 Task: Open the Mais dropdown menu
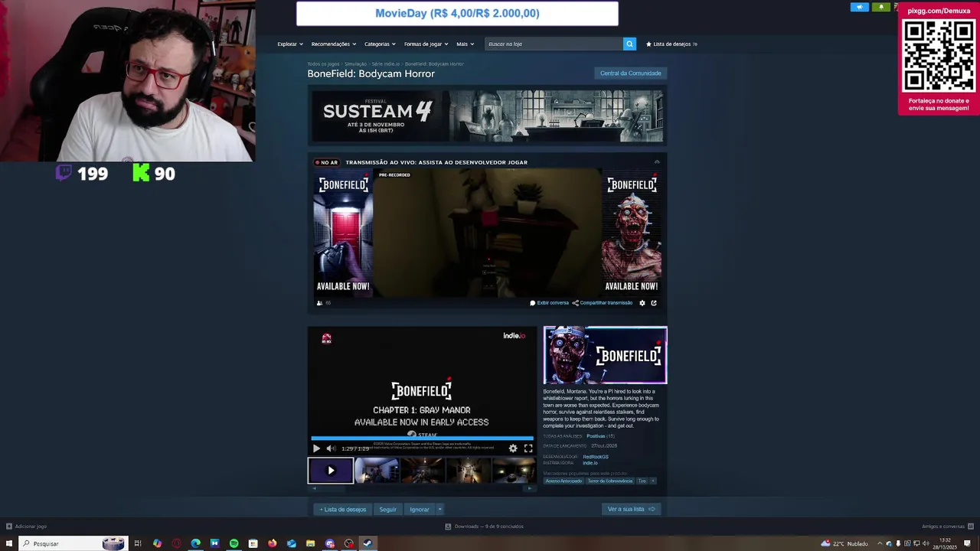coord(465,44)
